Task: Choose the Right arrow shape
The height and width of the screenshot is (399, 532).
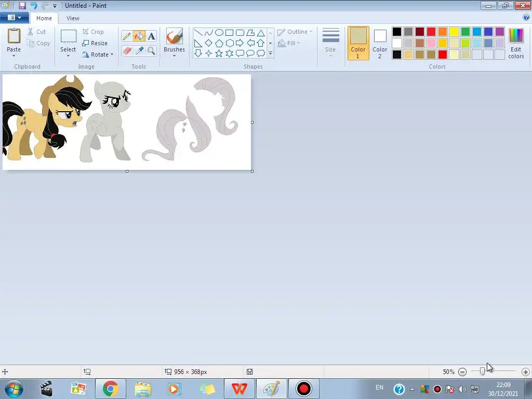Action: pyautogui.click(x=240, y=43)
